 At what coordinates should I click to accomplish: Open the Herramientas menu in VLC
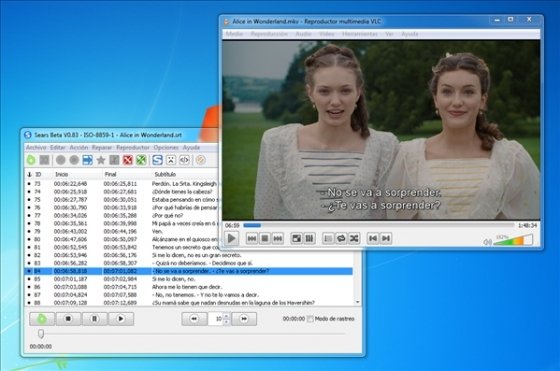point(360,34)
